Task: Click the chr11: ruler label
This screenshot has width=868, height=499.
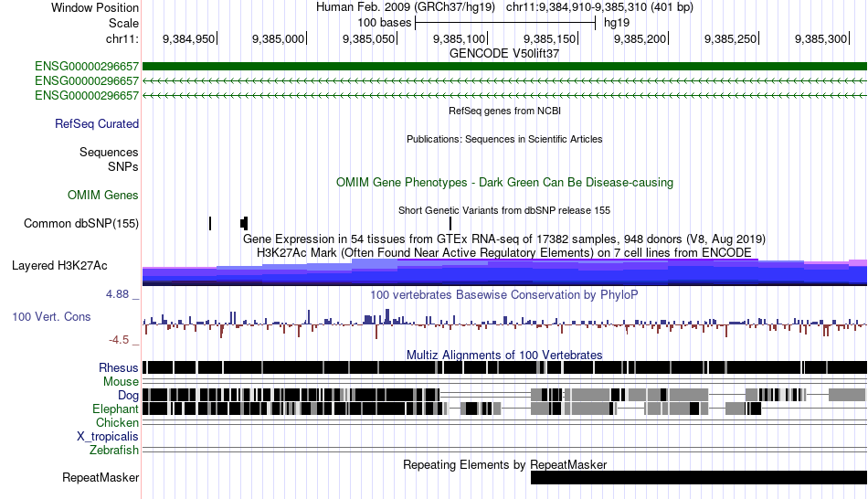Action: (x=122, y=38)
